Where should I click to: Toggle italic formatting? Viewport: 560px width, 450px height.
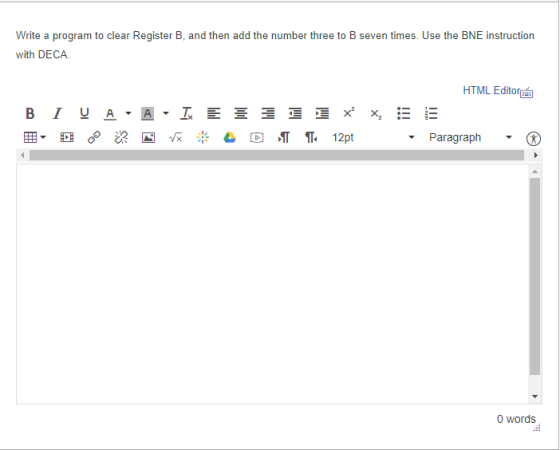(57, 114)
